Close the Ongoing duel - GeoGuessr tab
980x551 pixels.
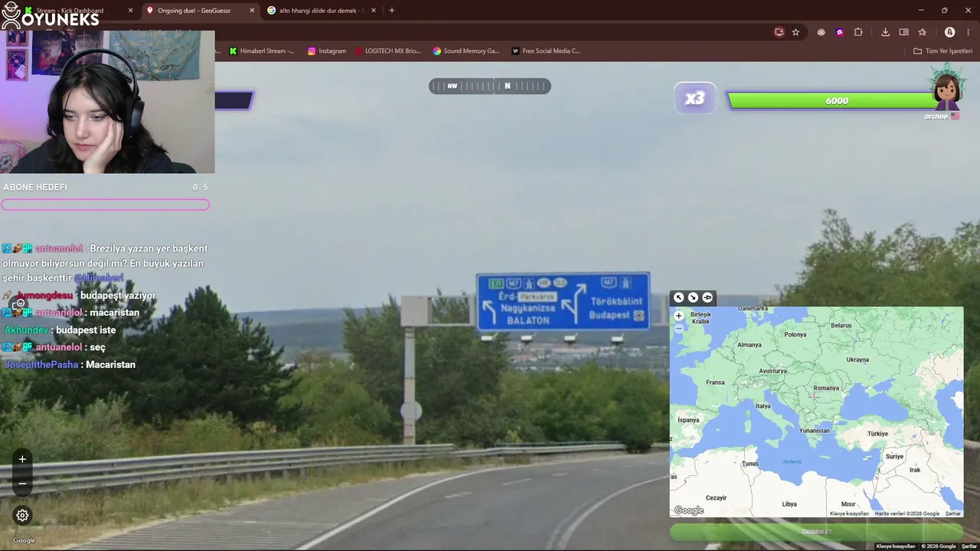[252, 11]
